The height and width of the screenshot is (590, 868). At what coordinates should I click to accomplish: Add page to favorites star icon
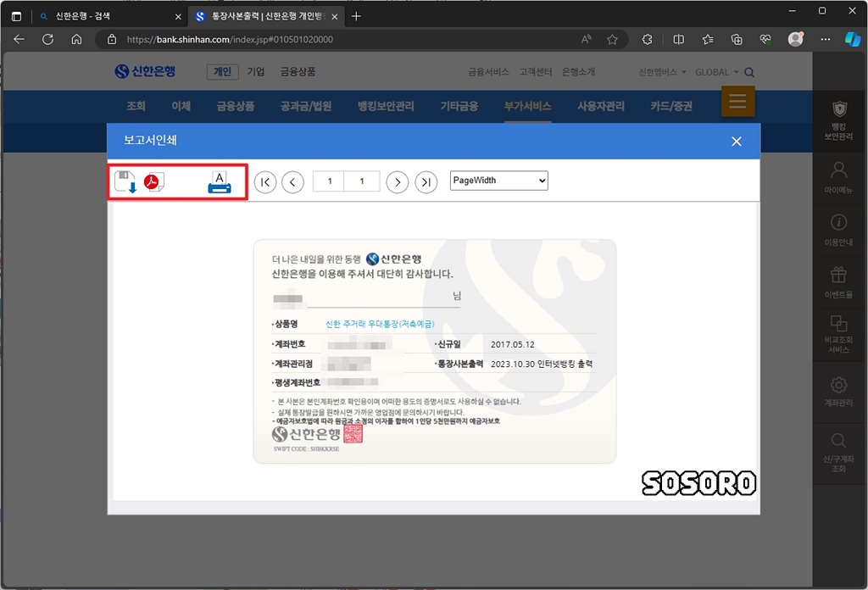612,39
